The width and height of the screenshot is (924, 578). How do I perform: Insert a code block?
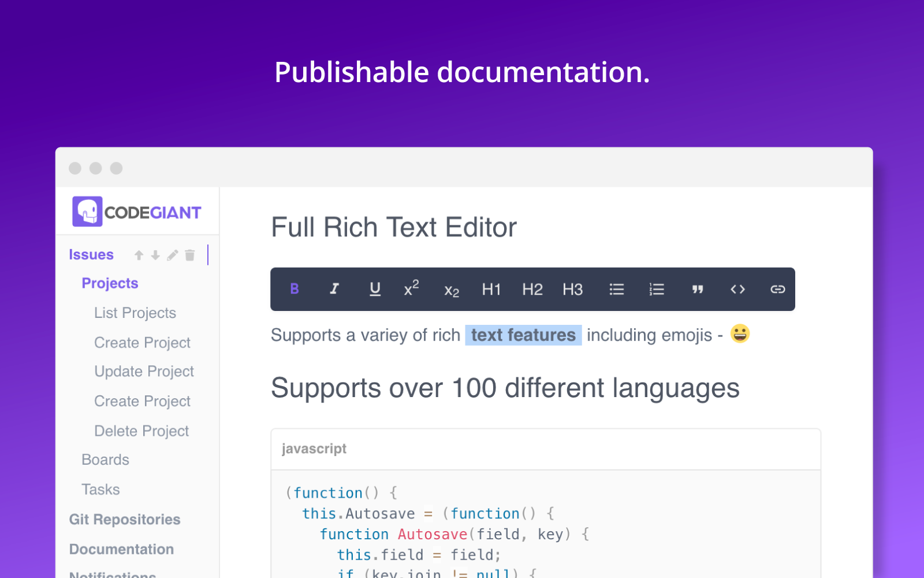[737, 289]
